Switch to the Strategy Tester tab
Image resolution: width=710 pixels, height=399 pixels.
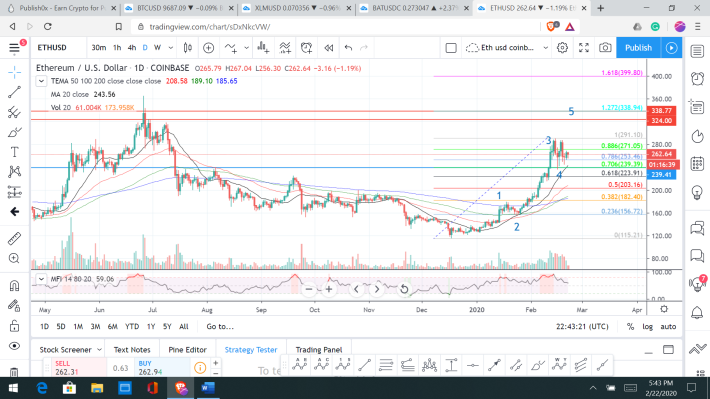(x=251, y=350)
